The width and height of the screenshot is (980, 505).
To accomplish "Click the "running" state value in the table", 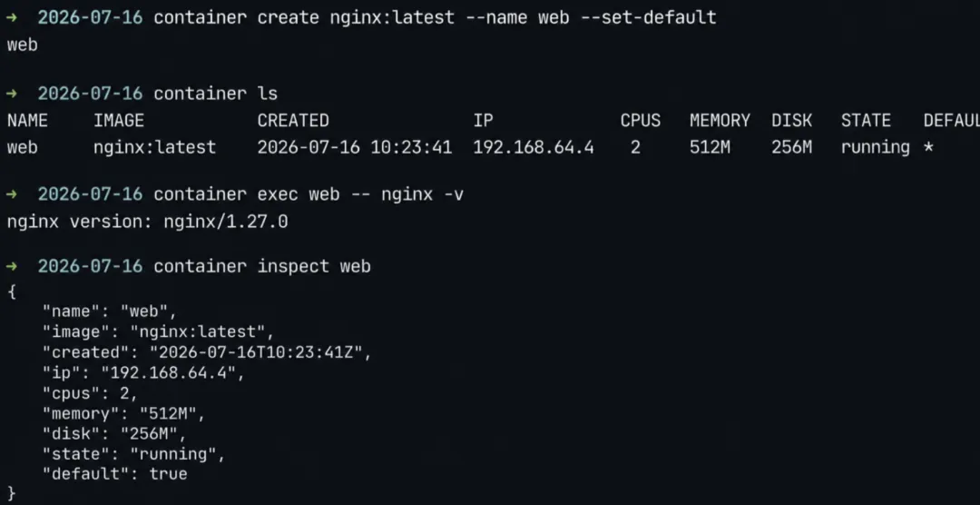I will [875, 148].
